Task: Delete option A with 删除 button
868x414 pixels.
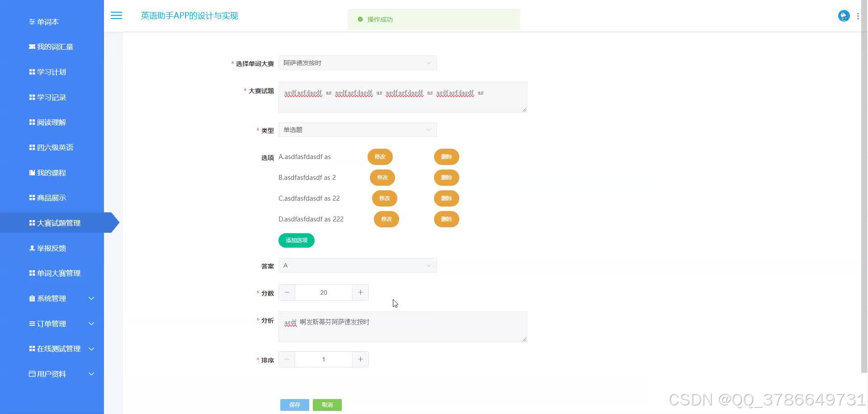Action: pos(447,157)
